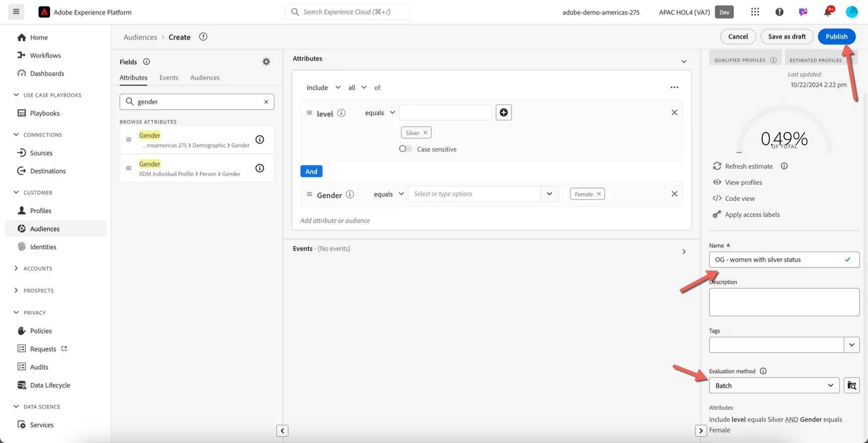Image resolution: width=868 pixels, height=443 pixels.
Task: Open Code view
Action: pos(734,198)
